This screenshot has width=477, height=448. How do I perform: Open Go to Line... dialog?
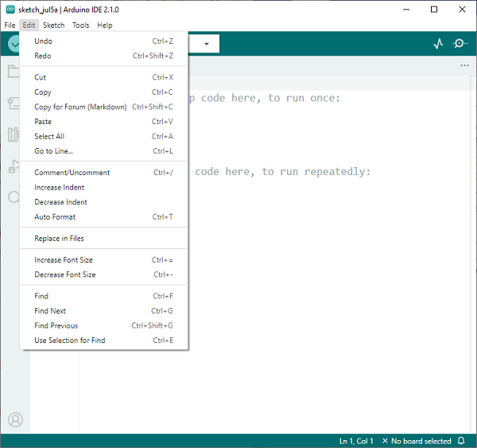[103, 150]
